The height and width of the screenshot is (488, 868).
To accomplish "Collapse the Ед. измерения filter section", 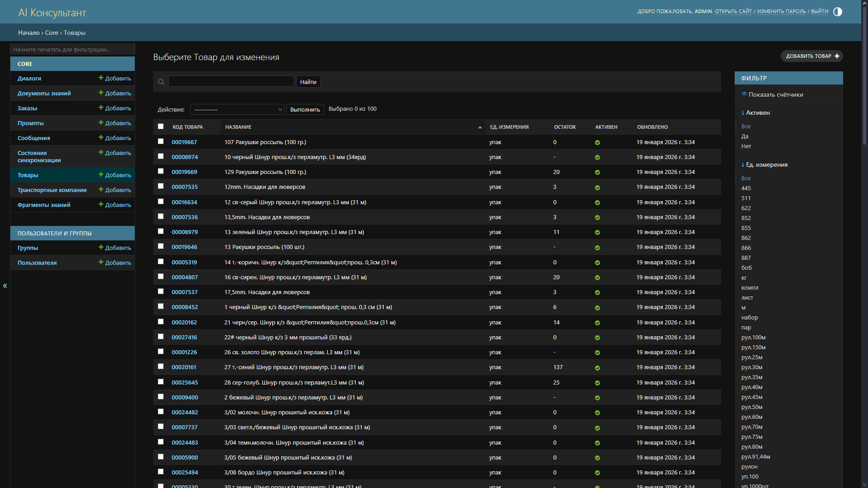I will click(x=764, y=164).
